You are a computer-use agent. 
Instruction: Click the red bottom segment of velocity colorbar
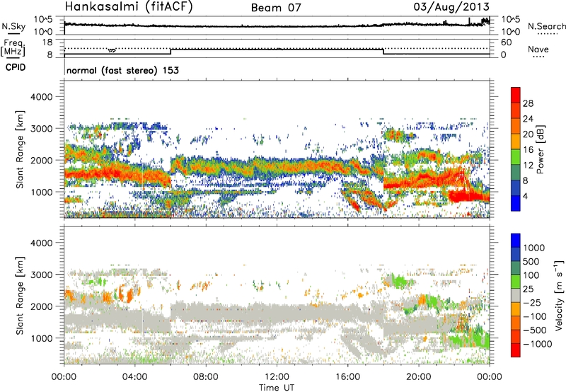pos(516,350)
